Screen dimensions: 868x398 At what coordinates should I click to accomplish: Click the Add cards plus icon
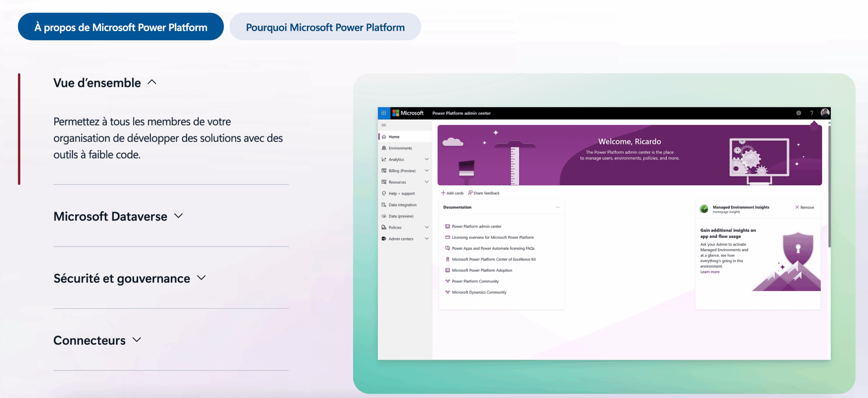point(443,193)
